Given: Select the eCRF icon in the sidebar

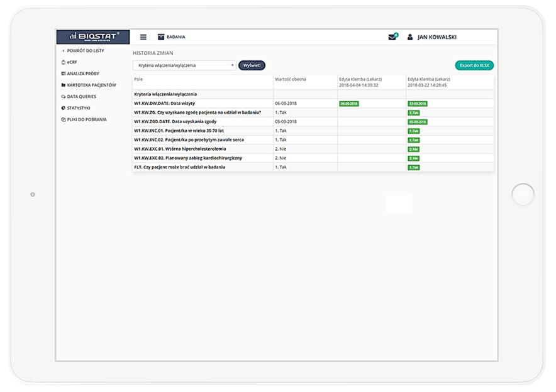Looking at the screenshot, I should [62, 62].
